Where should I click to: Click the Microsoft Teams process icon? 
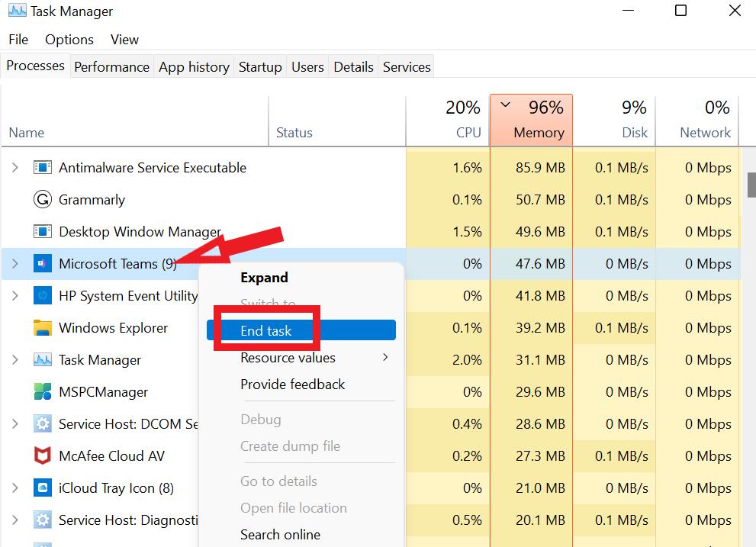coord(43,264)
